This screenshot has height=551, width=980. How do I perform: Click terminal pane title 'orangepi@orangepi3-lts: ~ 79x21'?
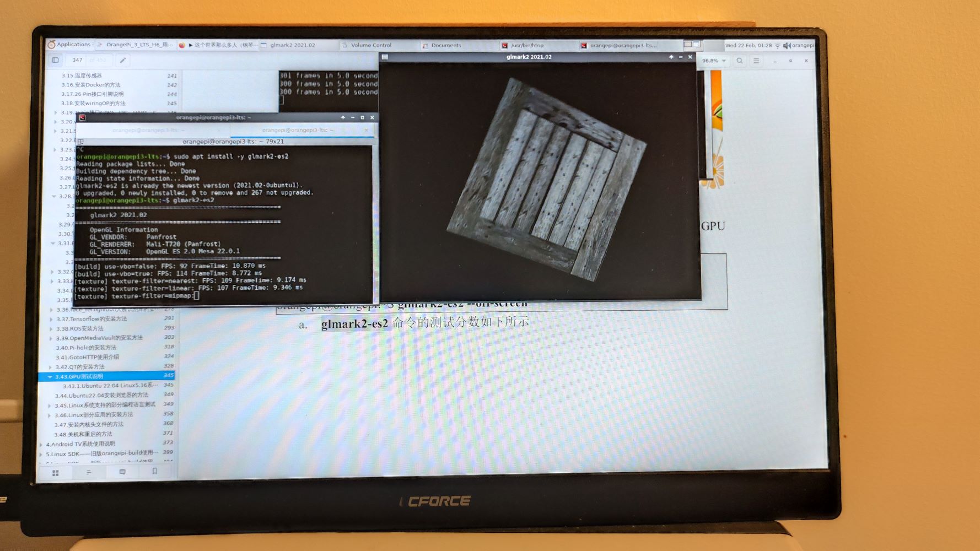(x=233, y=142)
